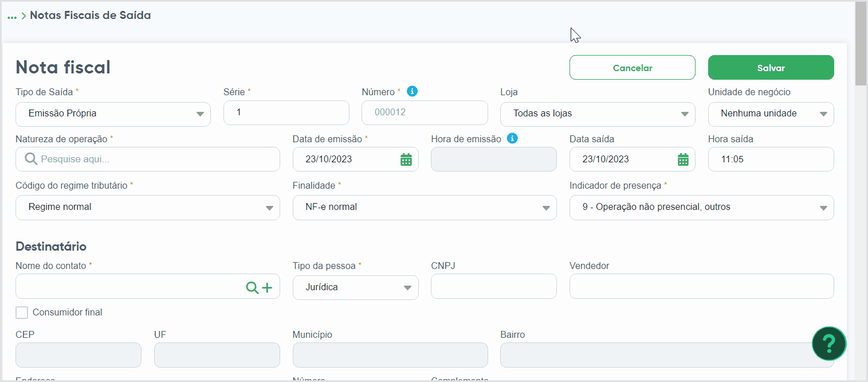This screenshot has height=382, width=868.
Task: Click the search magnifier in Nome do contato
Action: pos(252,287)
